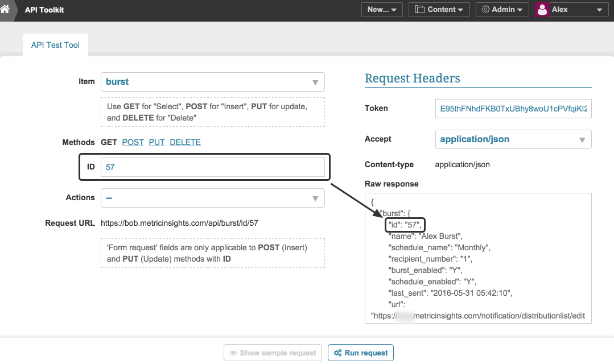Click the Token field label

376,108
